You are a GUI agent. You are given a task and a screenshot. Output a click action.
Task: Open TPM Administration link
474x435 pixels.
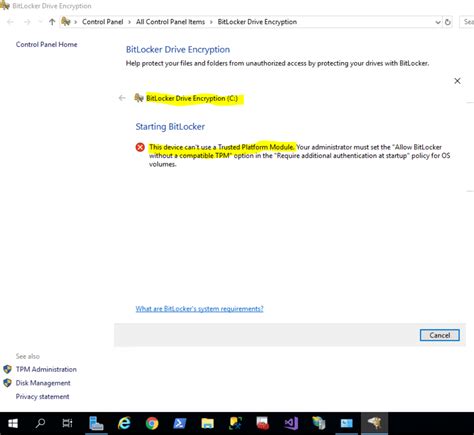pos(46,369)
